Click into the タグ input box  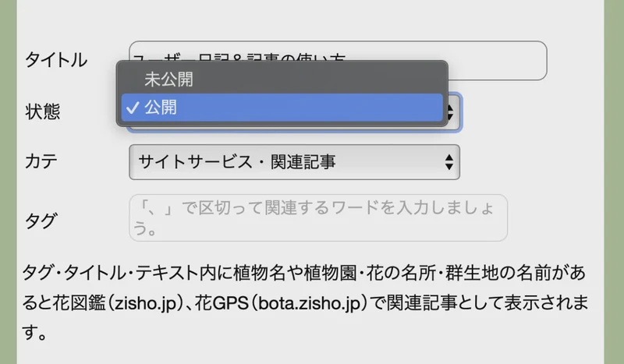click(318, 217)
